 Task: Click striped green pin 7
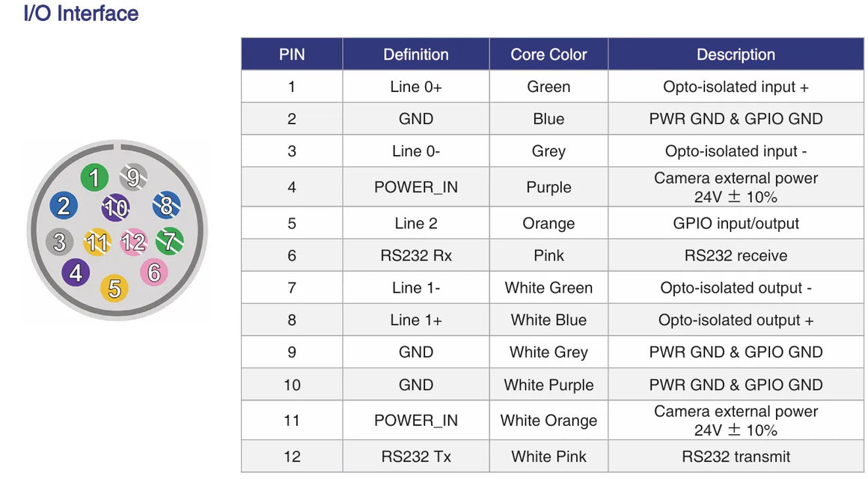coord(170,241)
